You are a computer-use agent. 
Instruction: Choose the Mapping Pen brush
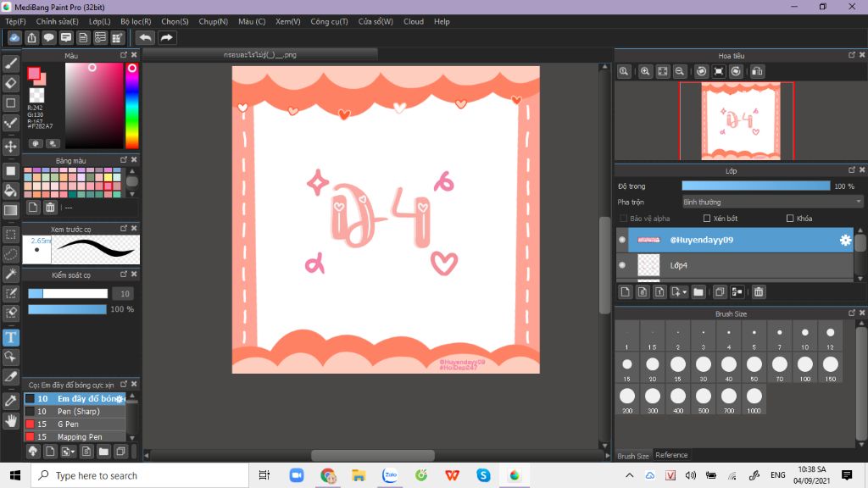click(x=75, y=437)
